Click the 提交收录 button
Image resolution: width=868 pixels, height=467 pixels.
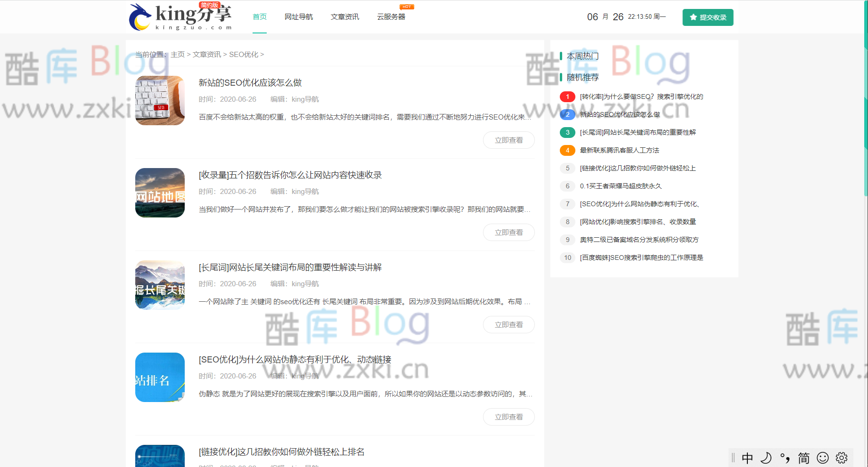[x=708, y=17]
